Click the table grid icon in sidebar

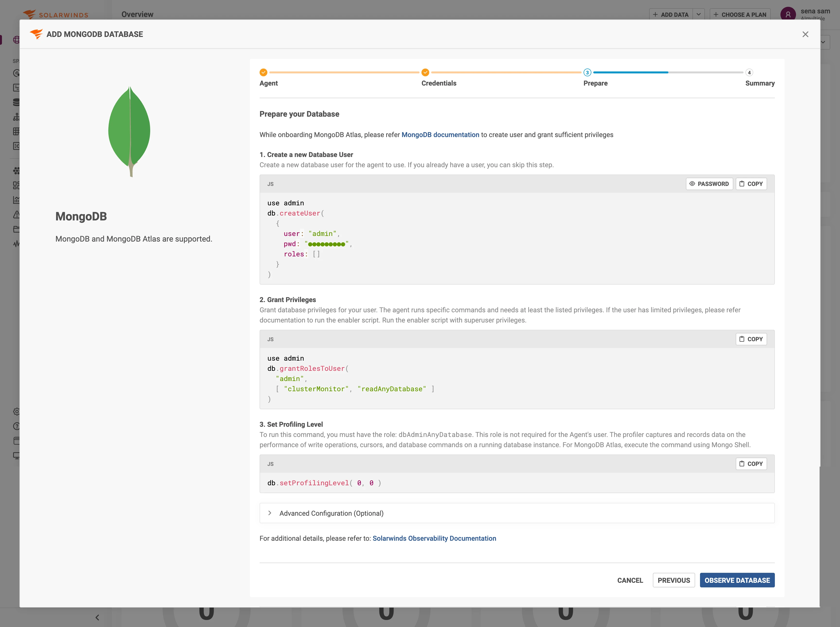tap(16, 131)
